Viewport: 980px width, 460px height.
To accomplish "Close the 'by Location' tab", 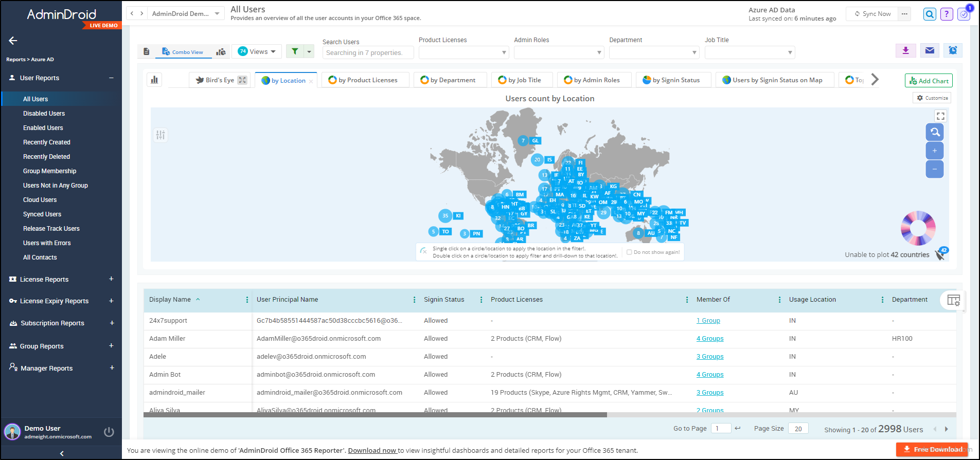I will [311, 81].
